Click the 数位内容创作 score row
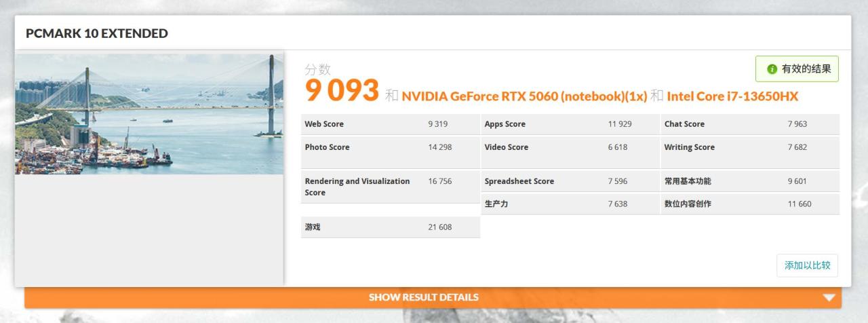The width and height of the screenshot is (868, 323). click(x=749, y=204)
